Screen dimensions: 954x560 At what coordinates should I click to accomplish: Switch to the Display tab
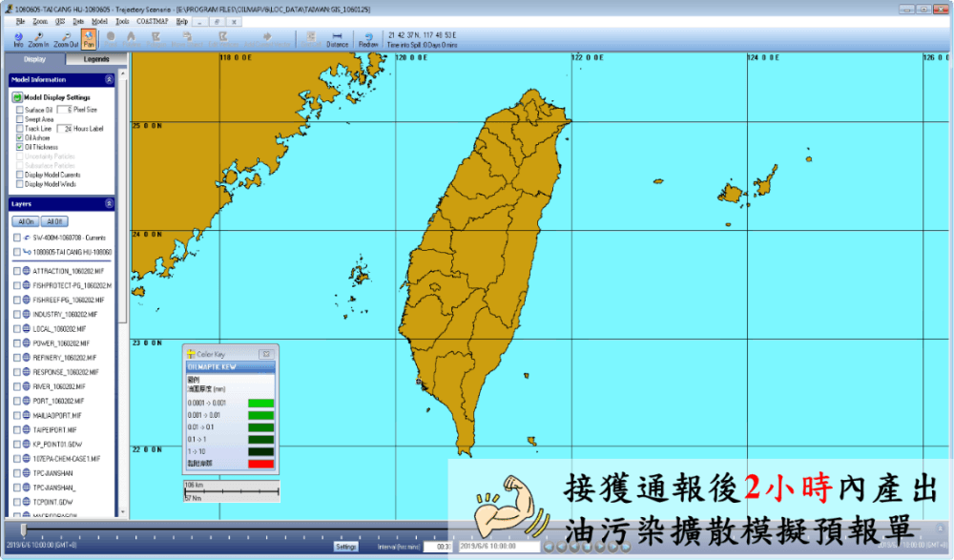[x=34, y=59]
